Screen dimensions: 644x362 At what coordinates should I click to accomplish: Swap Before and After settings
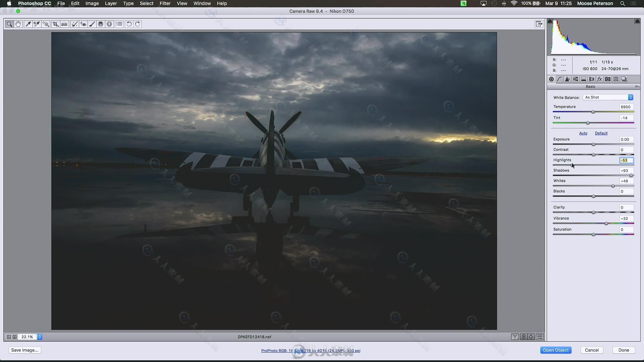(x=524, y=337)
